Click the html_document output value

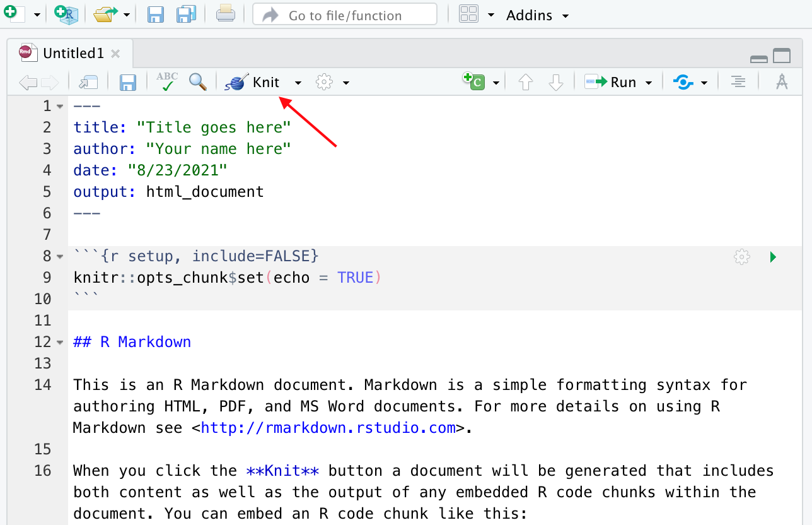[205, 192]
